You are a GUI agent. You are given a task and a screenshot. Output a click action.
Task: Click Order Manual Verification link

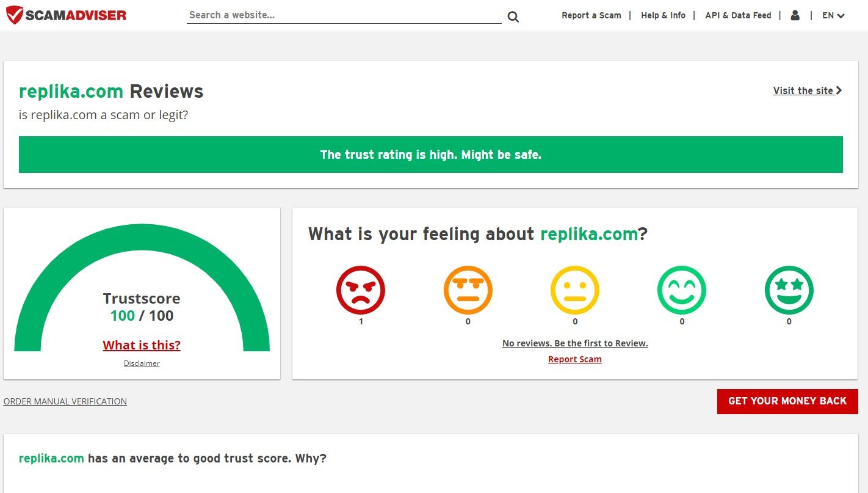(65, 401)
